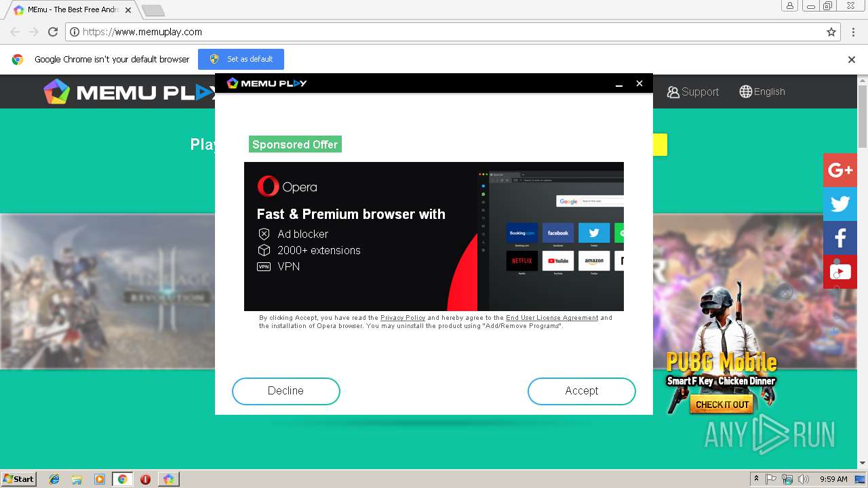Decline the Opera sponsored offer
868x488 pixels.
285,391
